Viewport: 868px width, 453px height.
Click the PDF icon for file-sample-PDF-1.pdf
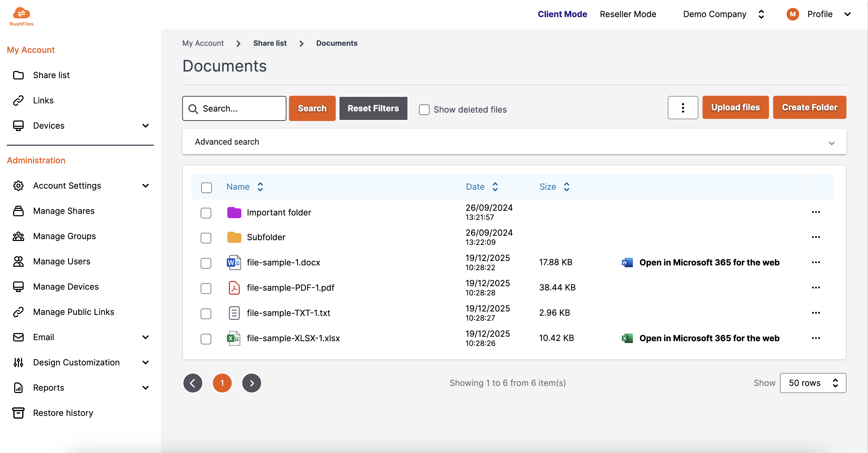[x=234, y=288]
